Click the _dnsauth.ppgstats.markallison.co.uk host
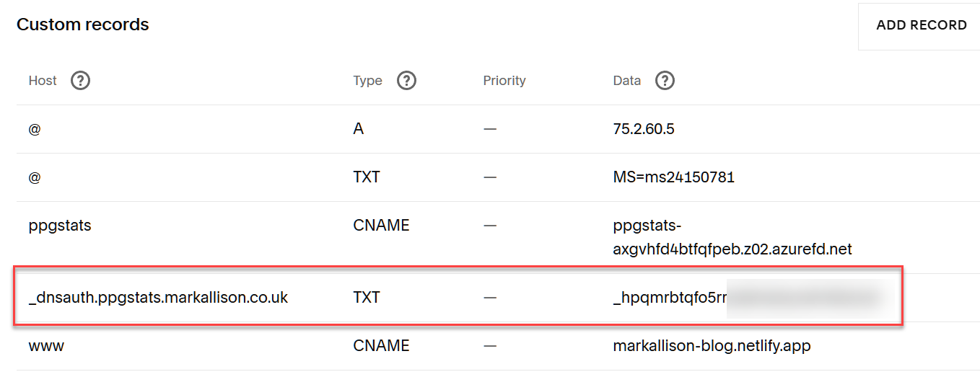 pyautogui.click(x=158, y=298)
